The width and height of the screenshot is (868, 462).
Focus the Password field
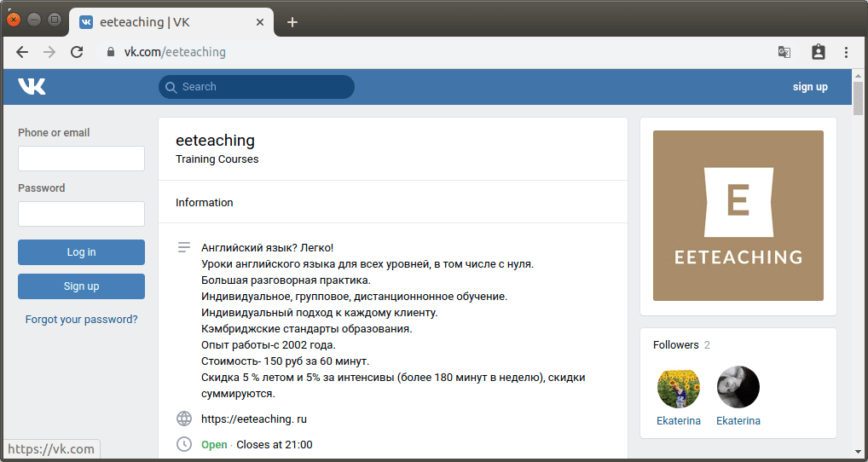[81, 214]
